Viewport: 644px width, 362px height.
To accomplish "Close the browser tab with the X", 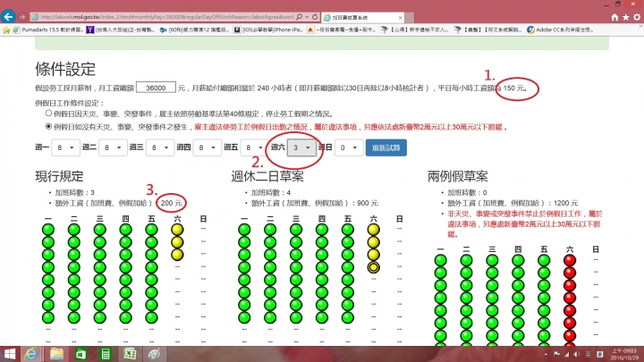I will point(401,17).
